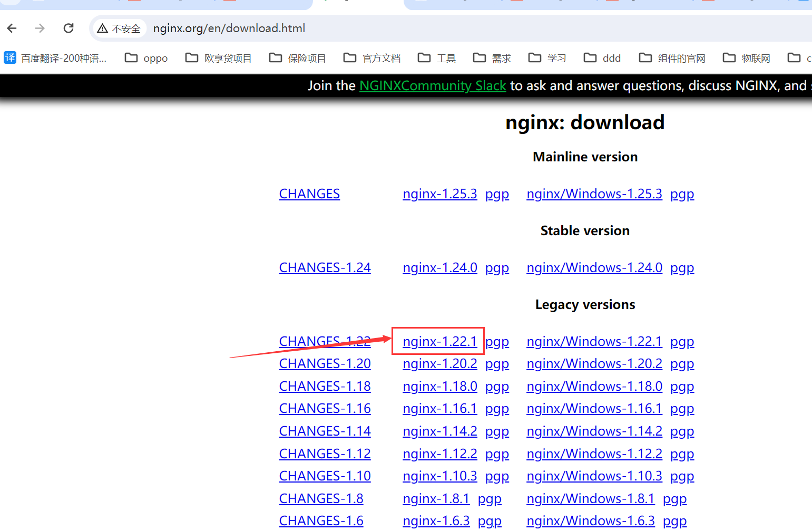Screen dimensions: 812x530
Task: Open pgp signature next to nginx/Windows-1.10.3
Action: [x=682, y=477]
